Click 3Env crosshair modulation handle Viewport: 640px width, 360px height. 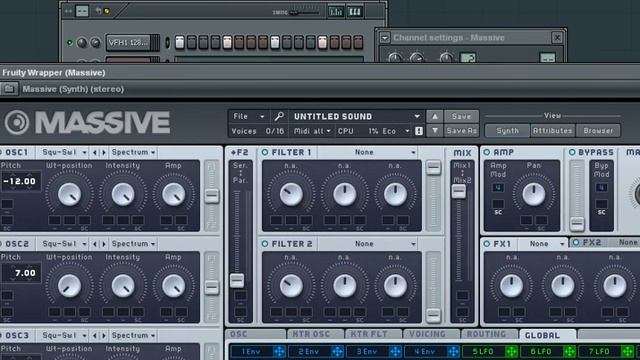[395, 351]
